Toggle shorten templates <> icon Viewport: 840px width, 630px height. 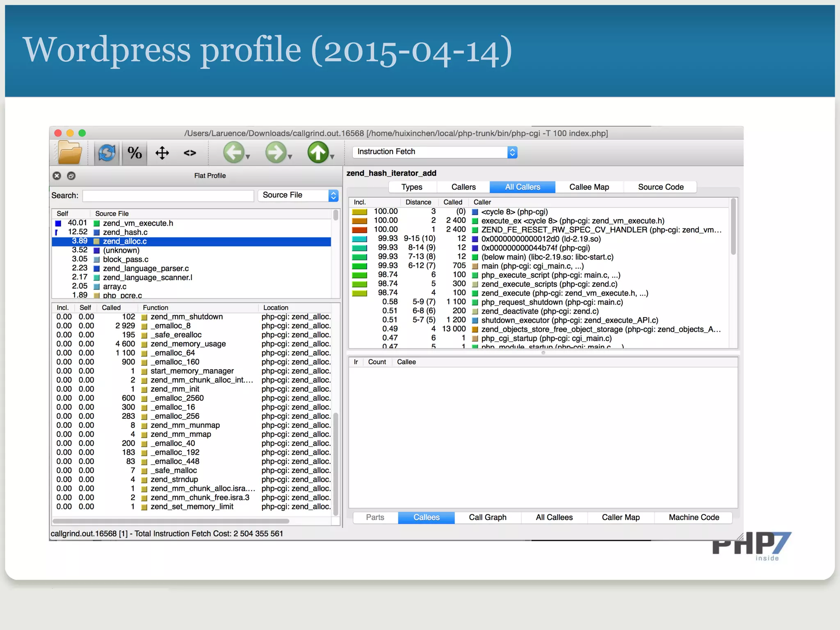click(189, 153)
